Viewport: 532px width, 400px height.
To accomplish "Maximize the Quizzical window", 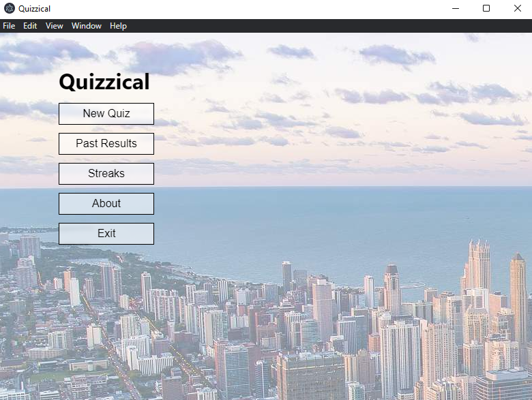I will [x=486, y=9].
